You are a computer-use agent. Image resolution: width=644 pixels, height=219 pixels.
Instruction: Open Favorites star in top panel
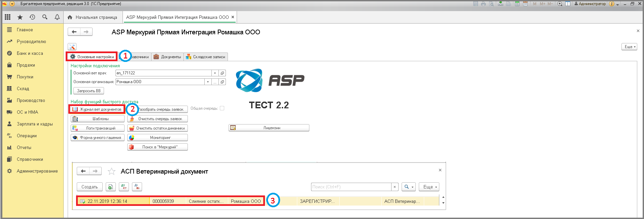20,17
